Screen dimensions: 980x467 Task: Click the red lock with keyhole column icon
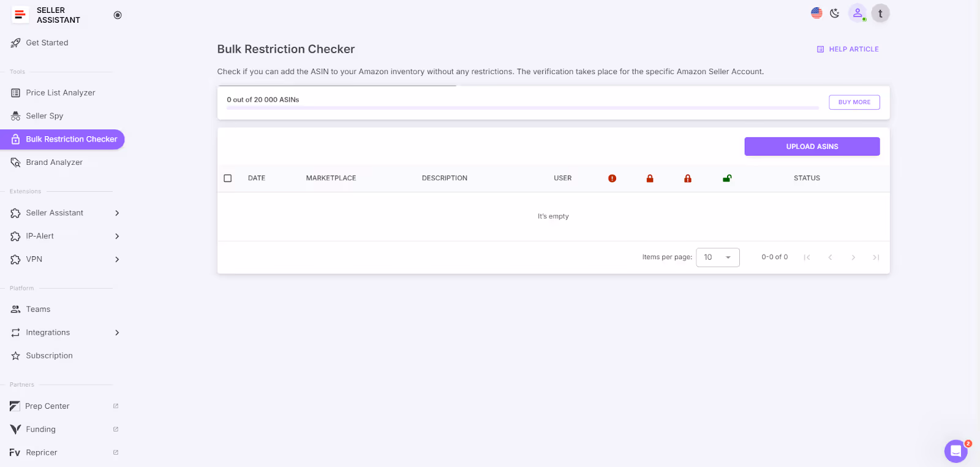[688, 178]
